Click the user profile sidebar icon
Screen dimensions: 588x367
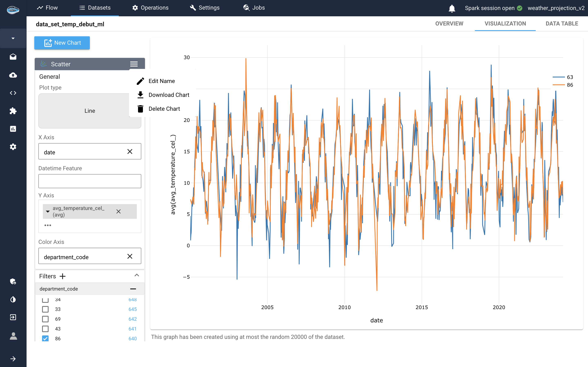pos(13,336)
